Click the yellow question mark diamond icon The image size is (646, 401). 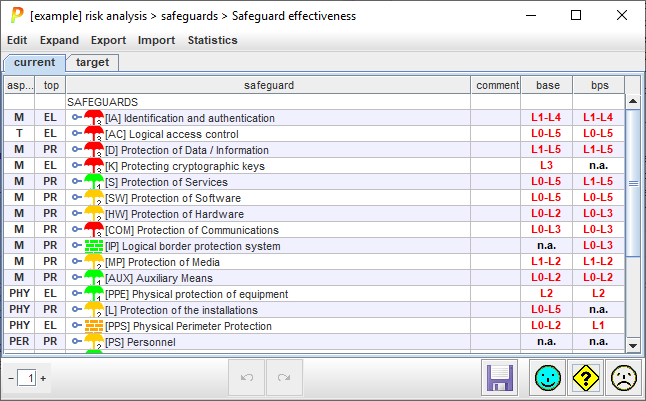tap(587, 378)
